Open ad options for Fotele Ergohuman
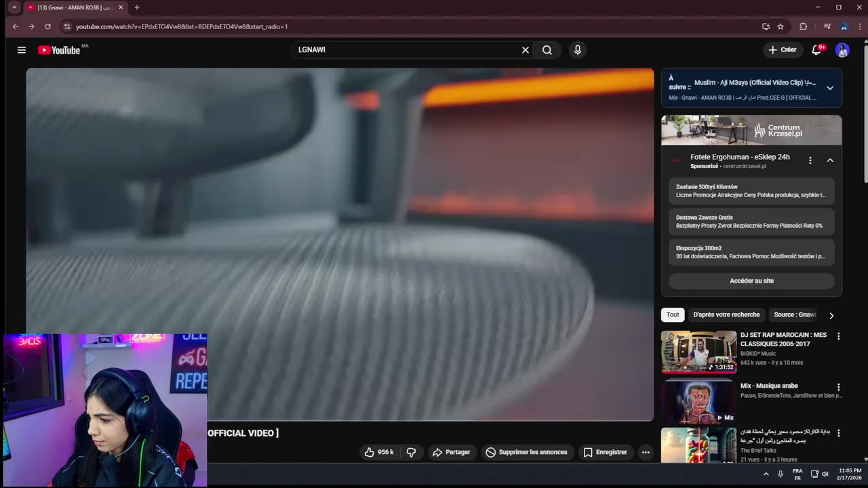 810,161
